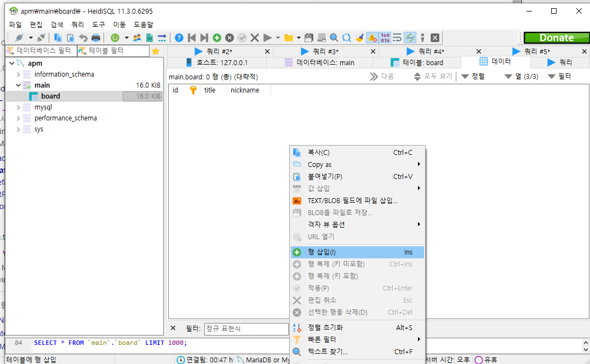Click the 필터 button above the grid
Screen dimensions: 590x364
click(x=559, y=76)
